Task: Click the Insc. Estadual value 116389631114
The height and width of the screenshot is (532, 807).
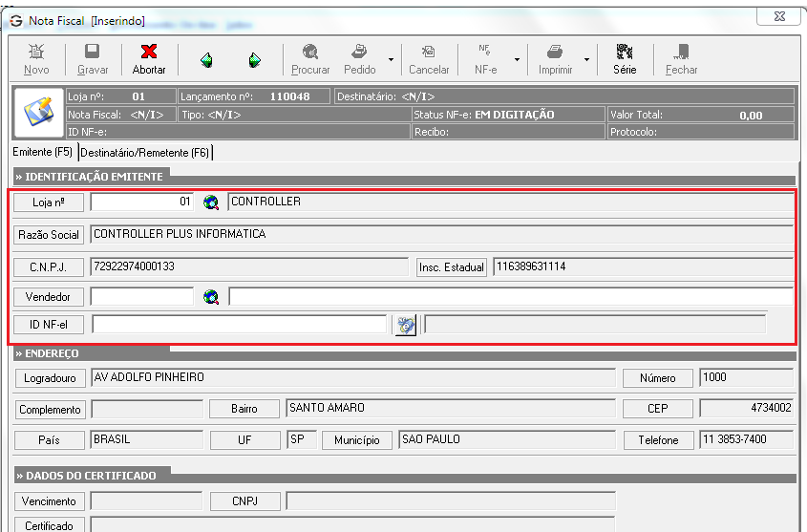Action: coord(643,266)
